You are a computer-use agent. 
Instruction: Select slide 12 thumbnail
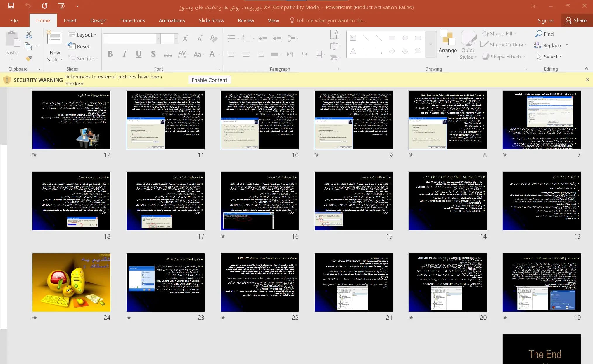tap(71, 120)
